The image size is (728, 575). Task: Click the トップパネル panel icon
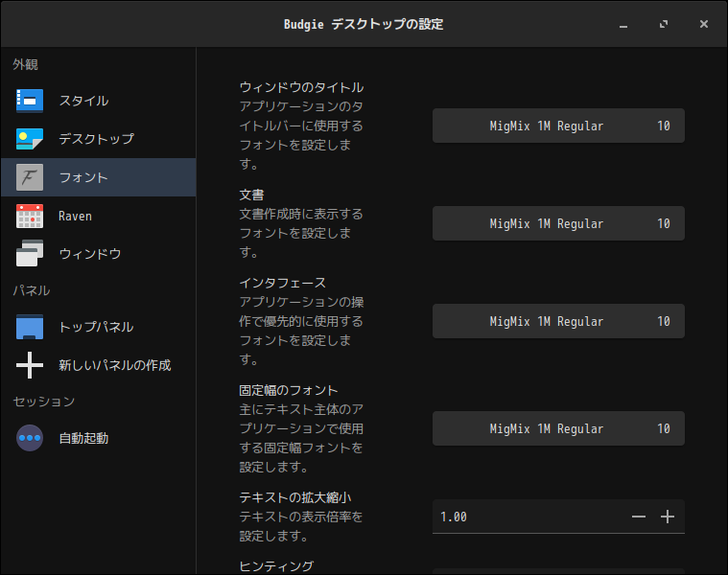[x=30, y=327]
